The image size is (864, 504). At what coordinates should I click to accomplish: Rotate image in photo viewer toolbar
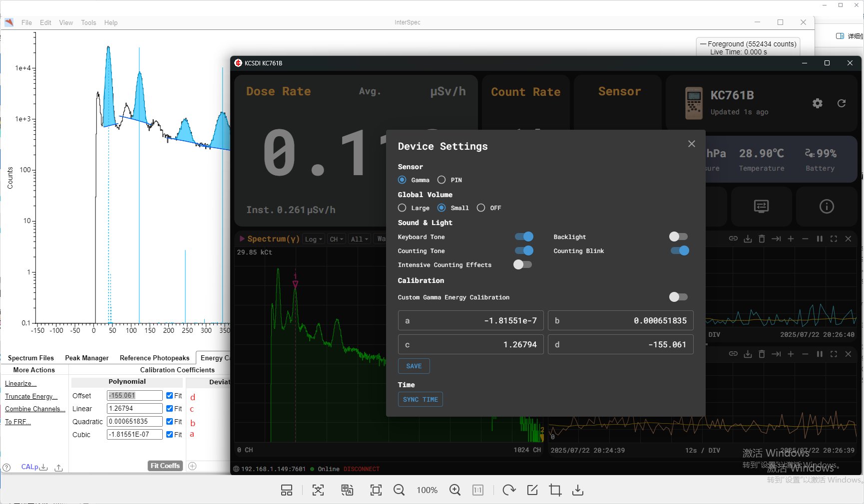tap(509, 490)
